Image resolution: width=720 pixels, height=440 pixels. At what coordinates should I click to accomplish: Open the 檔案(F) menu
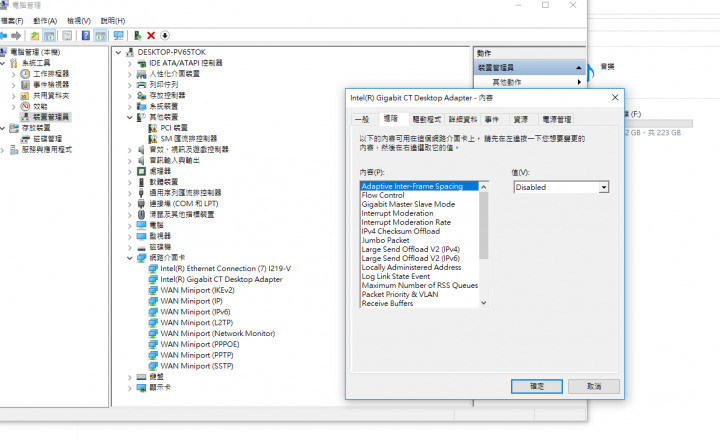12,21
